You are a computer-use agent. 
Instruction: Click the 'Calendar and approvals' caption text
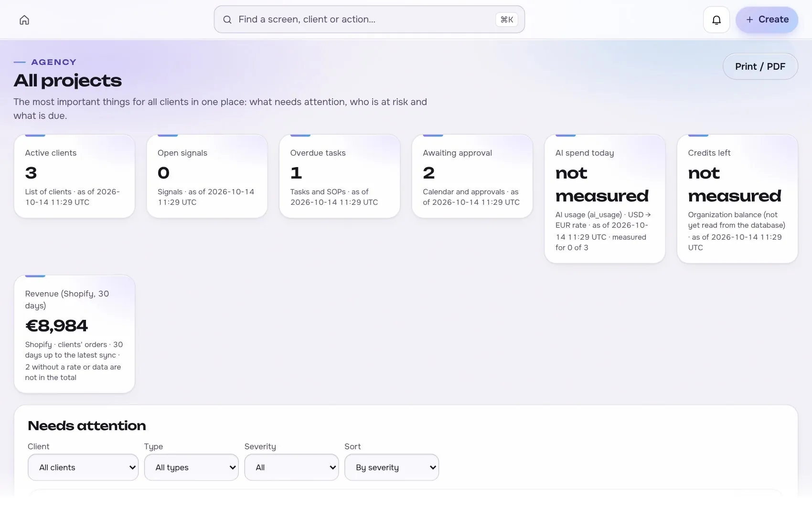(x=464, y=192)
